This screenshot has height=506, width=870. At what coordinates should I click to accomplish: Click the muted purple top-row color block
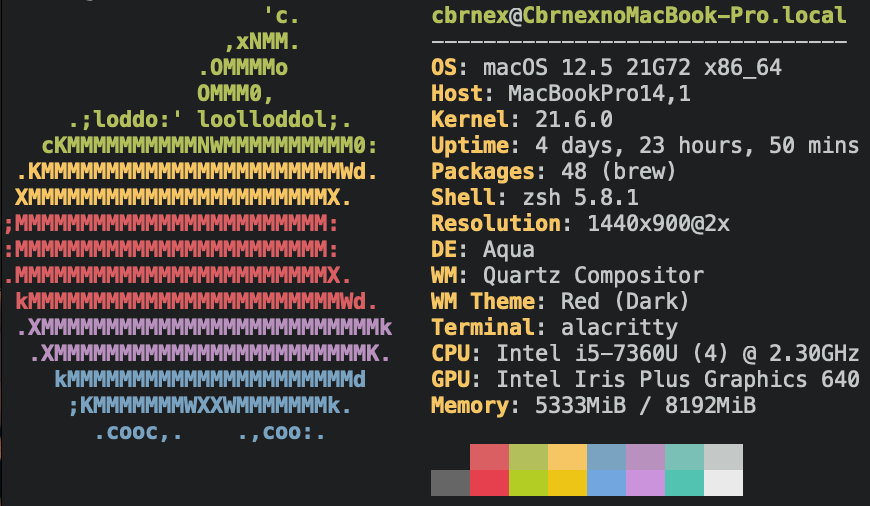coord(645,457)
